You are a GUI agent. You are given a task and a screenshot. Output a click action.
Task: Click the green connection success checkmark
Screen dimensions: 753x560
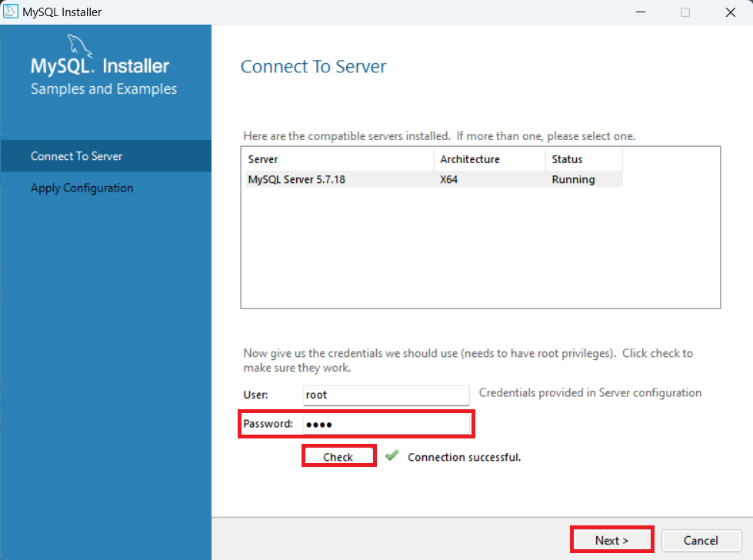(391, 455)
